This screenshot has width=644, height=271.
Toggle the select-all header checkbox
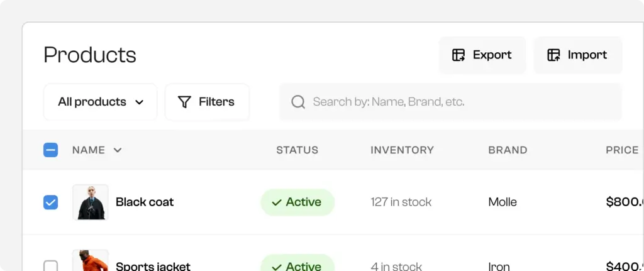click(x=51, y=150)
